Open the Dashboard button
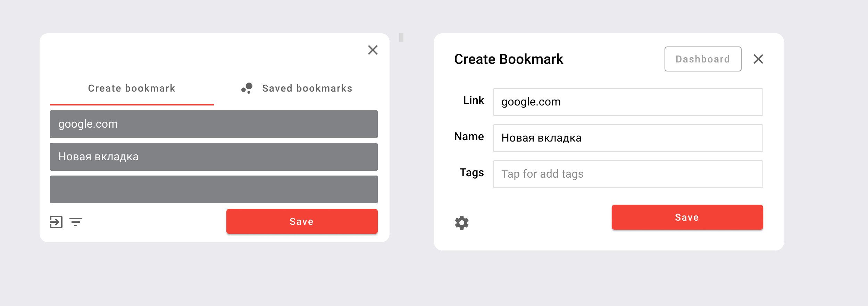The width and height of the screenshot is (868, 306). [703, 59]
